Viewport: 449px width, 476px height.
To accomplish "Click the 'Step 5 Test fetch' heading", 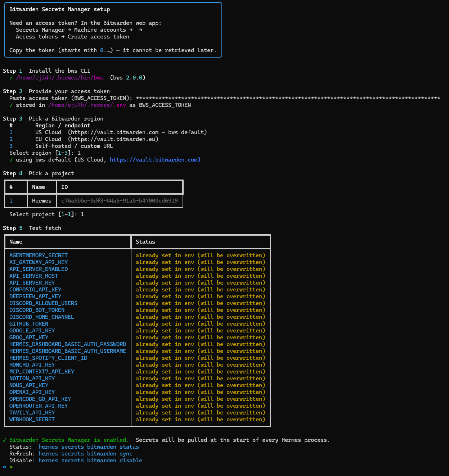I will pyautogui.click(x=32, y=228).
